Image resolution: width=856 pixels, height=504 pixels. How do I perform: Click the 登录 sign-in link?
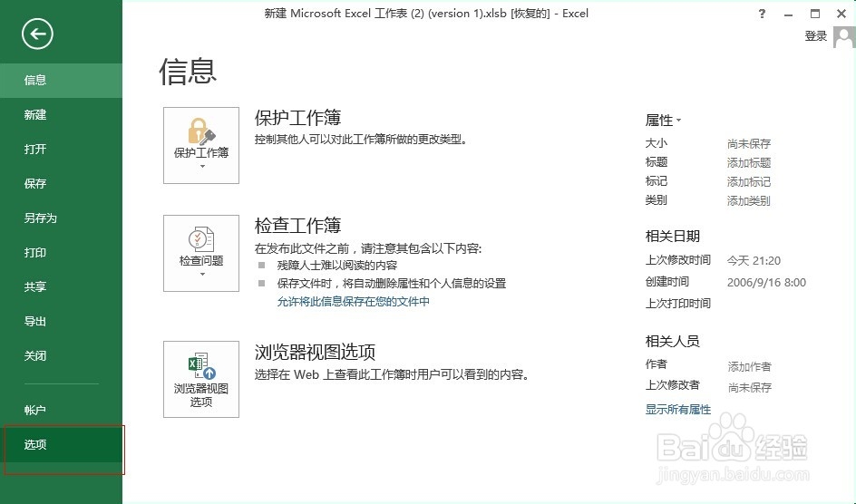815,36
